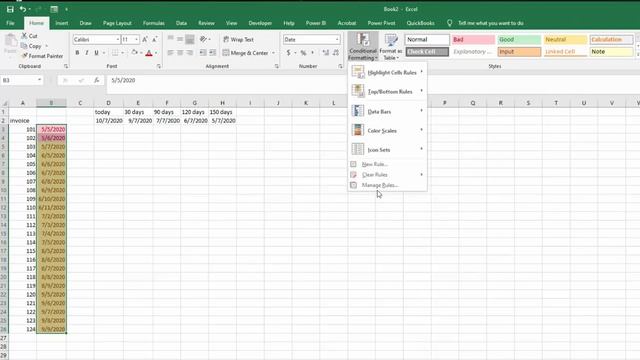The height and width of the screenshot is (360, 640).
Task: Click the red Font Color A icon
Action: pos(149,53)
